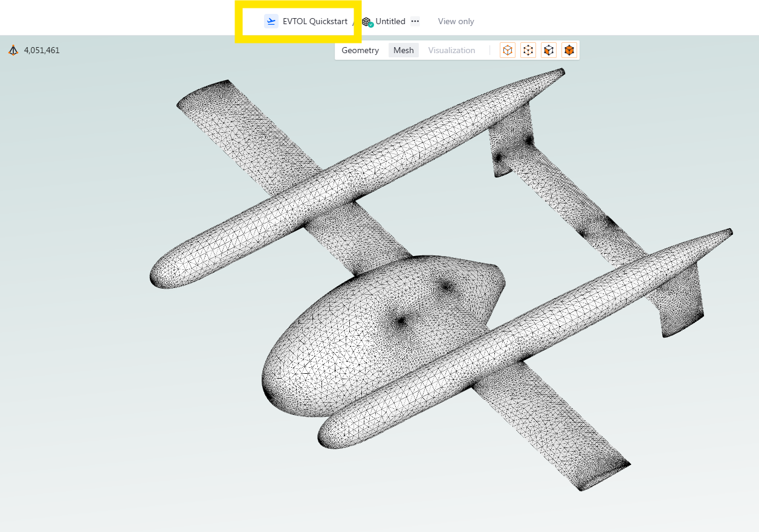Screen dimensions: 759x532
Task: Click the airplane project icon beside EVTOL Quickstart
Action: (271, 22)
